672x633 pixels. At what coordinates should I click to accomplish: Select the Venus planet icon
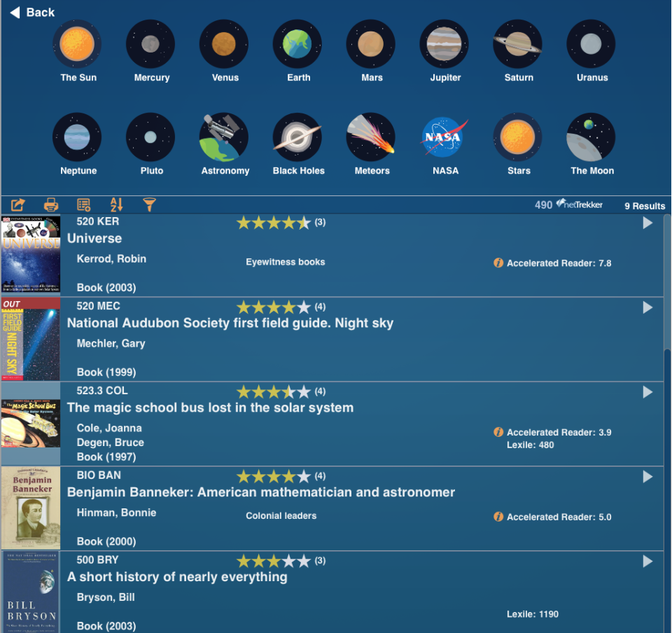tap(224, 43)
